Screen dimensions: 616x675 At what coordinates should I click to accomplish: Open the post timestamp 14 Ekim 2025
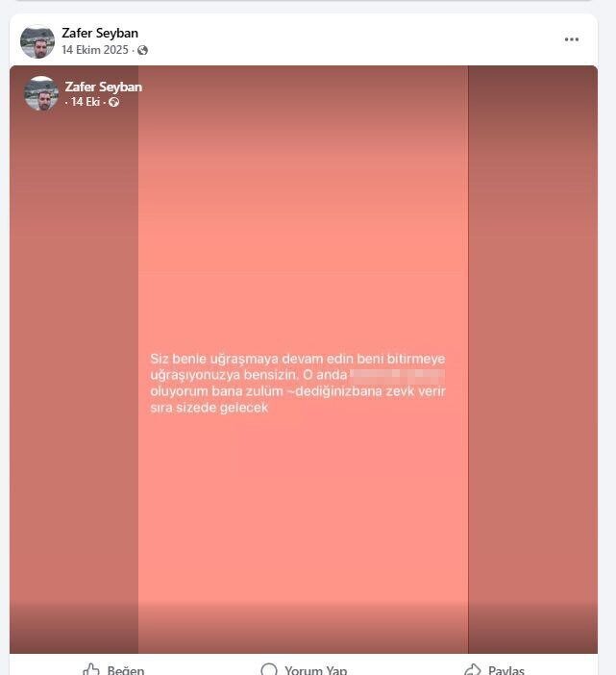click(x=95, y=50)
